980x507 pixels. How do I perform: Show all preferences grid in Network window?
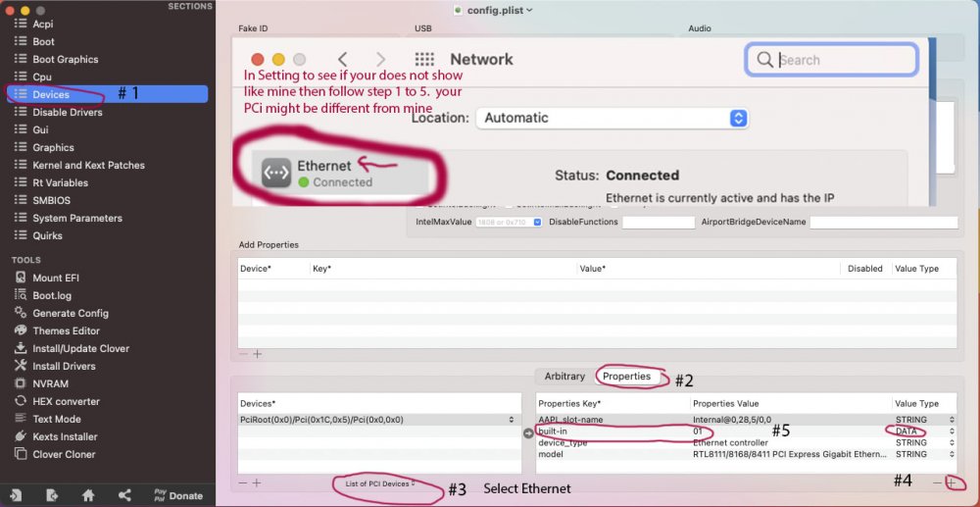click(x=424, y=60)
